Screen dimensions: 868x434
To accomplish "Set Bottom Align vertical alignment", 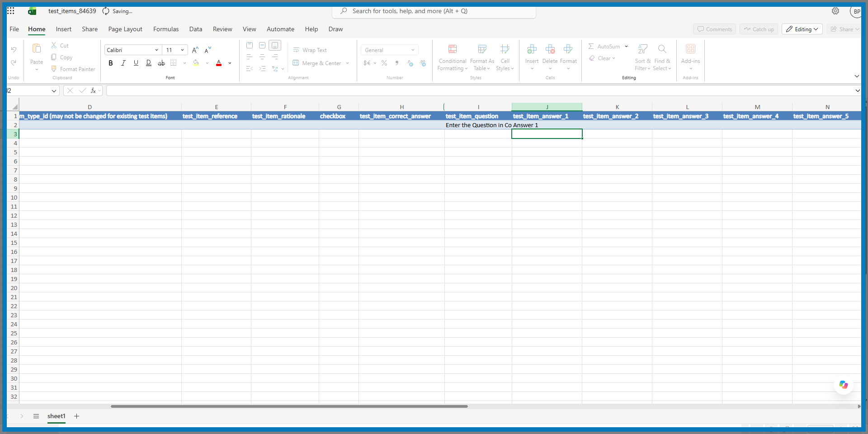I will point(275,45).
